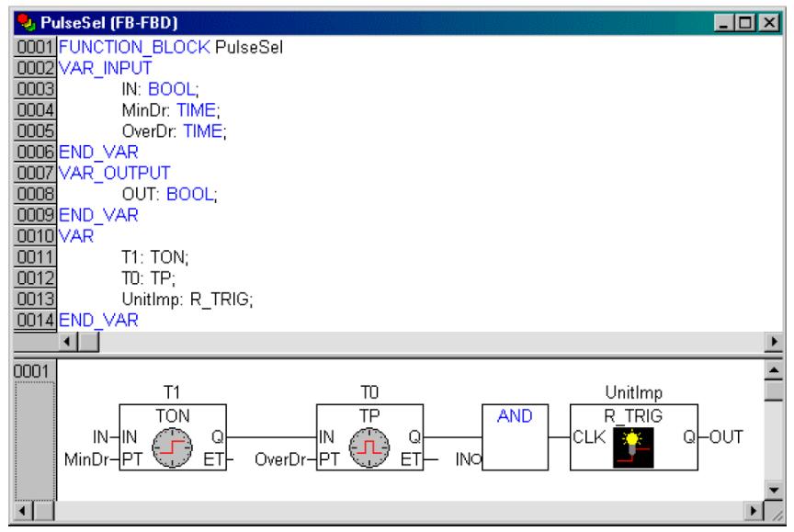Click the negated IN input of AND
Image resolution: width=794 pixels, height=532 pixels.
(x=469, y=459)
